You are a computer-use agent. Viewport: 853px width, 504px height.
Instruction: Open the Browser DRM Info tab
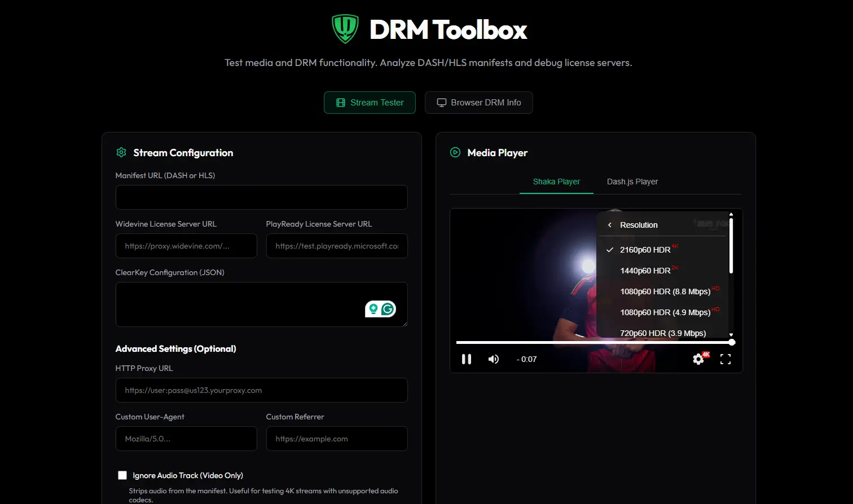(x=479, y=103)
